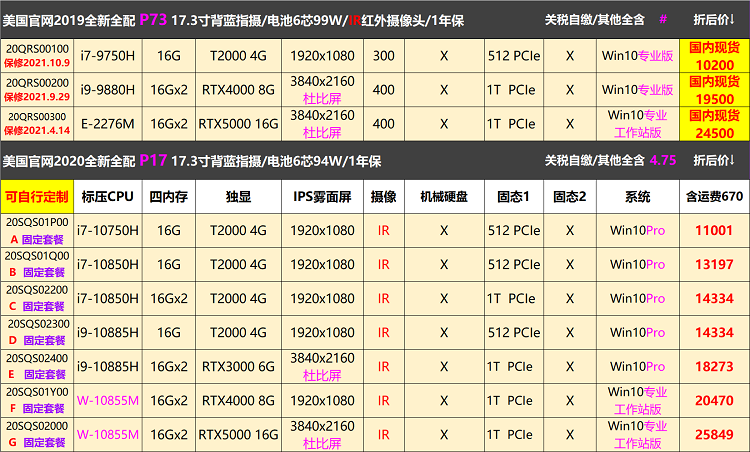Click the 标压CPU column header
The height and width of the screenshot is (452, 750).
point(108,197)
